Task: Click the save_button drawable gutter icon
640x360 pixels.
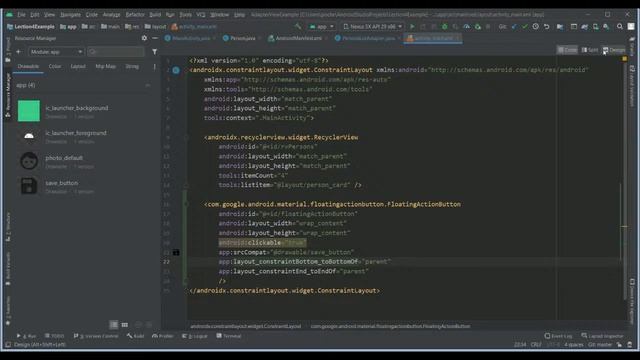Action: point(176,252)
